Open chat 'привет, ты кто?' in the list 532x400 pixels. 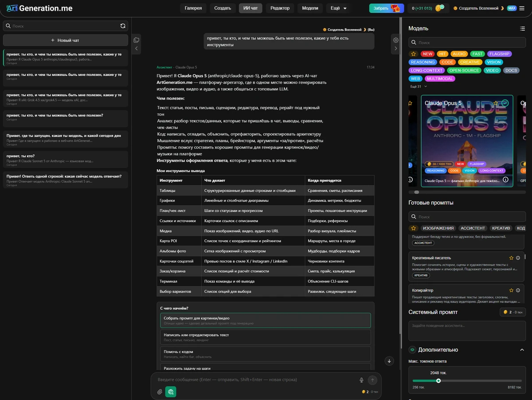(65, 159)
